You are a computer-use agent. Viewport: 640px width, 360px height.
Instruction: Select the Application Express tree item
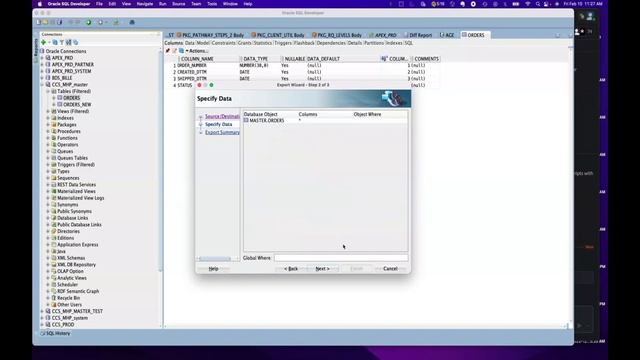(78, 245)
